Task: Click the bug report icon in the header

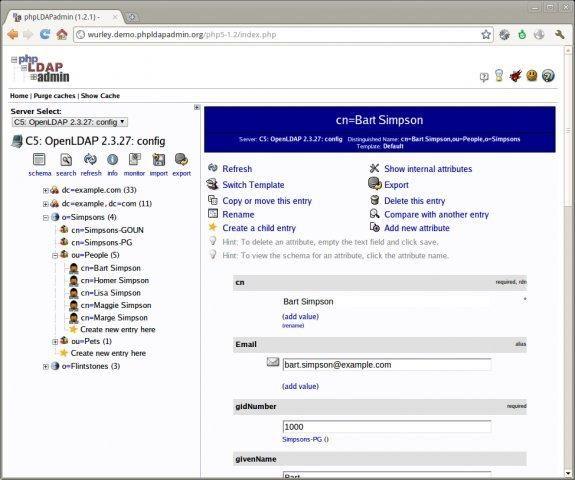Action: [x=515, y=76]
